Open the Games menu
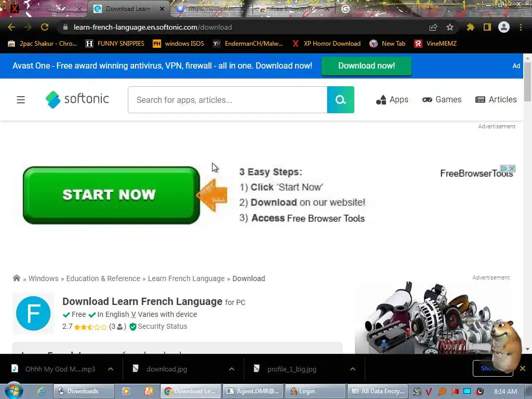Screen dimensions: 532x399 click(x=442, y=99)
